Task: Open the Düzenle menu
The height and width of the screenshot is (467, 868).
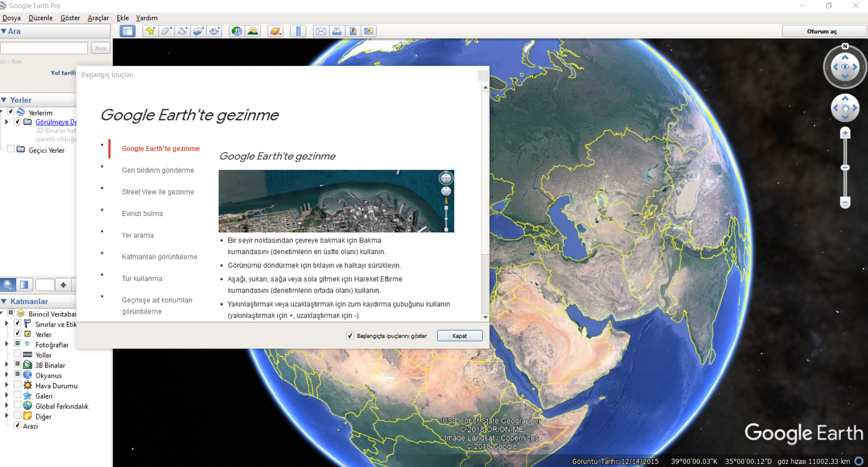Action: (x=40, y=18)
